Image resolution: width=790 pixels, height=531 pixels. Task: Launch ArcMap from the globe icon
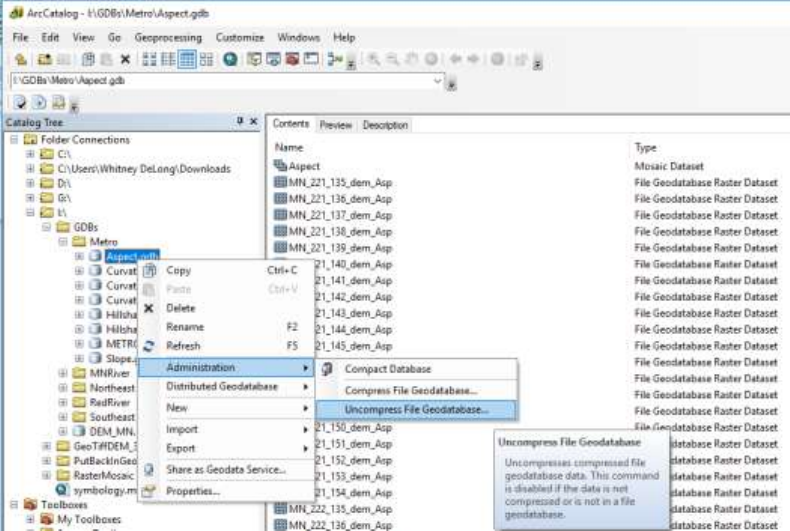(230, 59)
